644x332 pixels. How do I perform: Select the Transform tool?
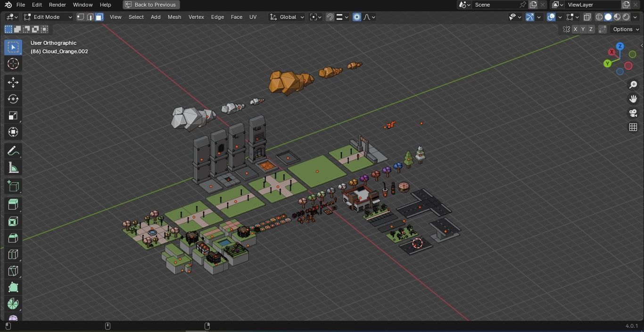pyautogui.click(x=13, y=132)
